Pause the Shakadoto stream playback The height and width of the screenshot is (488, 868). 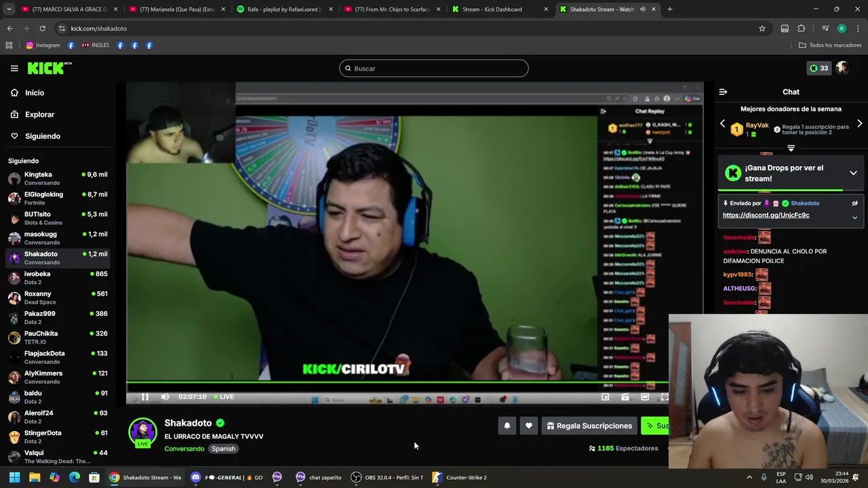pyautogui.click(x=144, y=397)
